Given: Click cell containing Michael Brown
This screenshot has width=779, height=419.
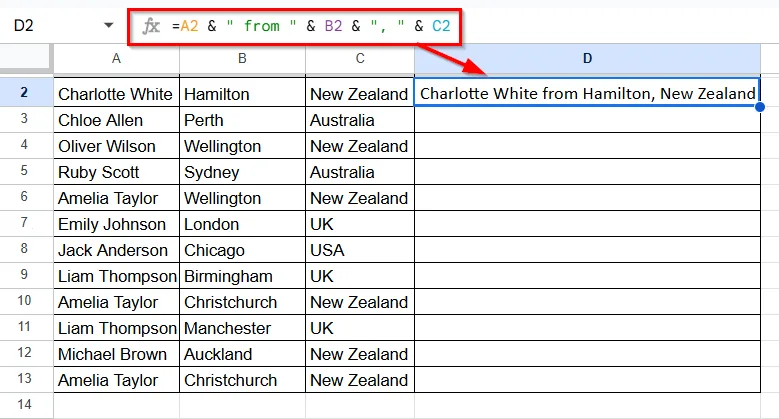Looking at the screenshot, I should [116, 354].
